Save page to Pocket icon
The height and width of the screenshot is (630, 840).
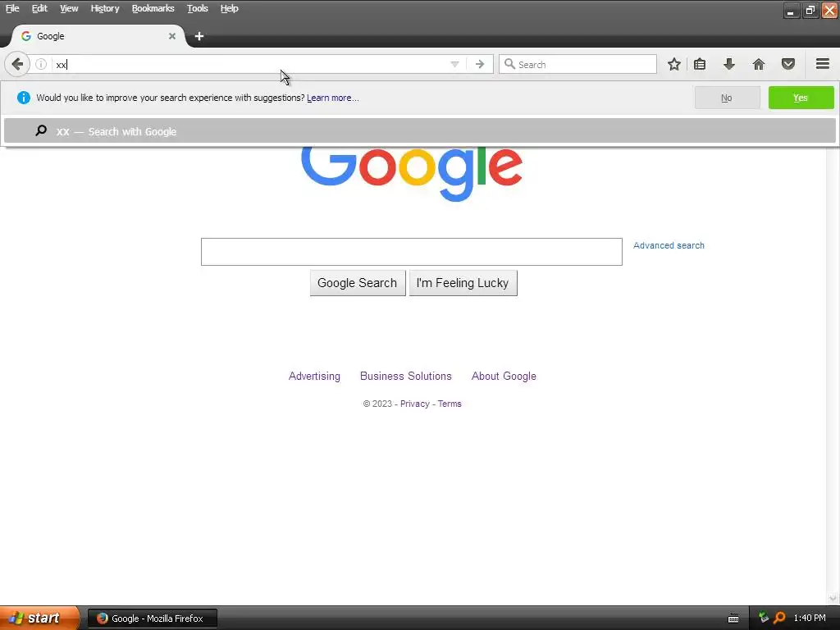coord(788,64)
